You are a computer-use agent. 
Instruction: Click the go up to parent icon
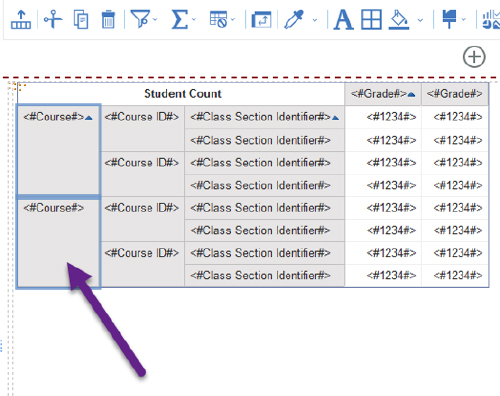(x=21, y=20)
